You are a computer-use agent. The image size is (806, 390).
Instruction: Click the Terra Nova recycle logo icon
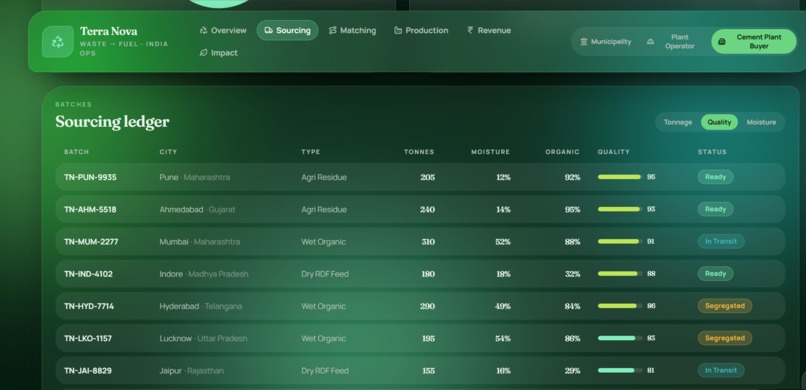coord(58,42)
